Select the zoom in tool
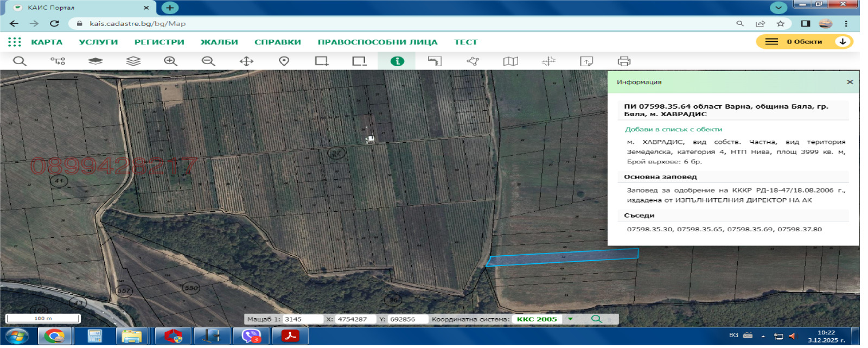The width and height of the screenshot is (868, 348). (x=171, y=61)
